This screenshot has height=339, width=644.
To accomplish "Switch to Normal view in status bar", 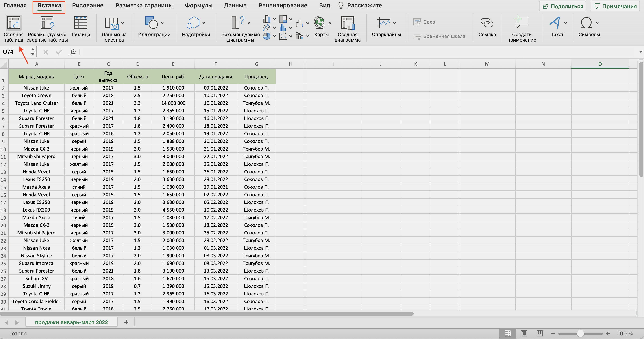I will pos(507,333).
